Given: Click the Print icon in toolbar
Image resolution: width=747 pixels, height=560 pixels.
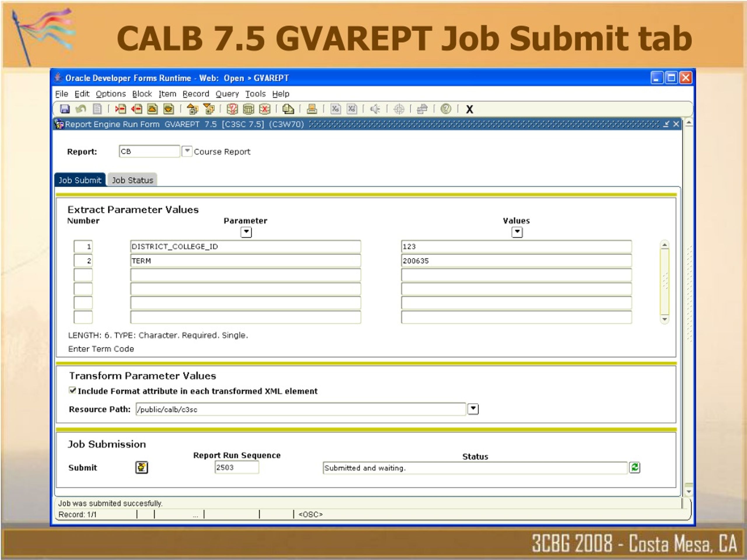Looking at the screenshot, I should click(312, 109).
